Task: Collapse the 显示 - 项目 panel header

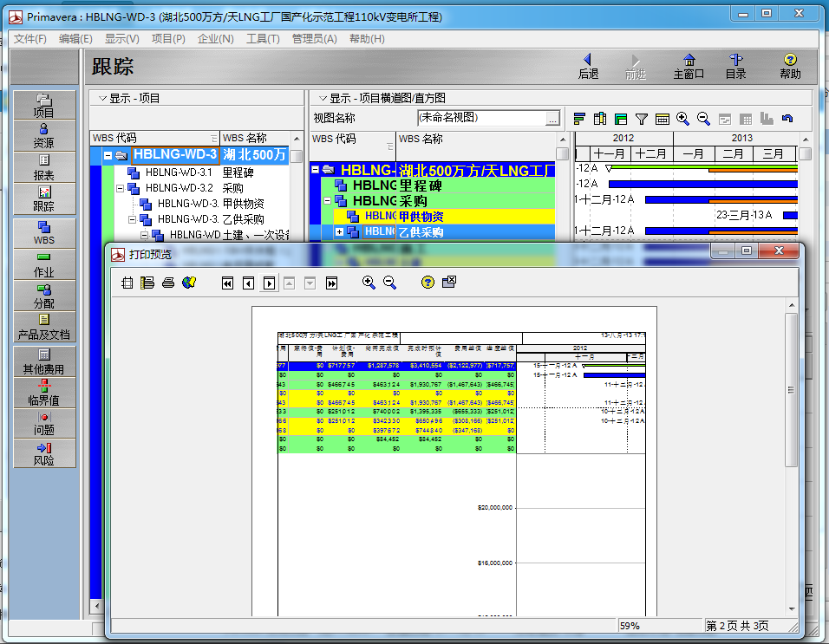Action: [102, 98]
